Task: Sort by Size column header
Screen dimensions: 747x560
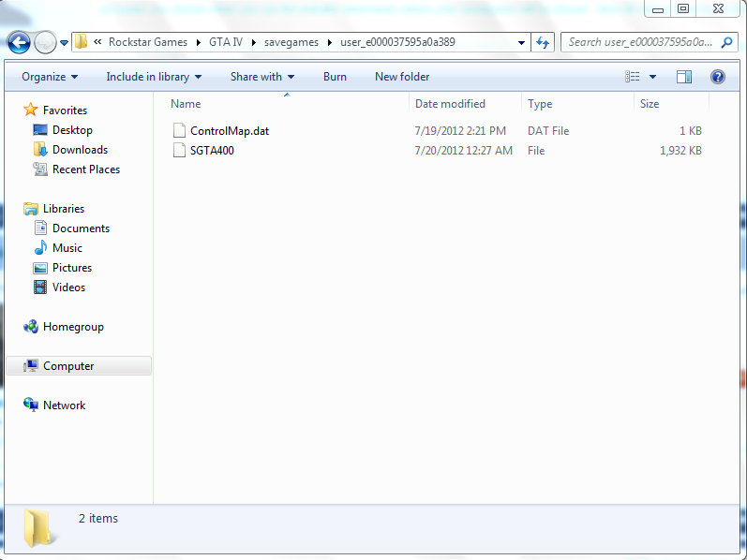Action: click(x=650, y=104)
